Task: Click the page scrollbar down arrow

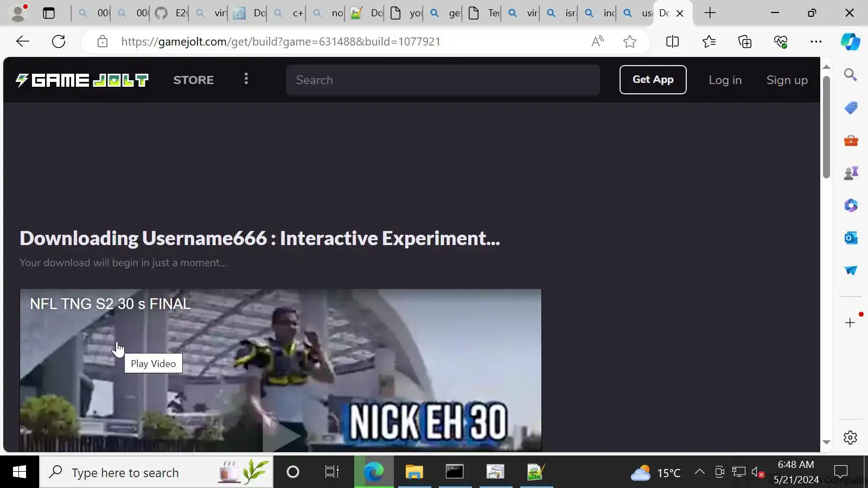Action: click(x=826, y=442)
